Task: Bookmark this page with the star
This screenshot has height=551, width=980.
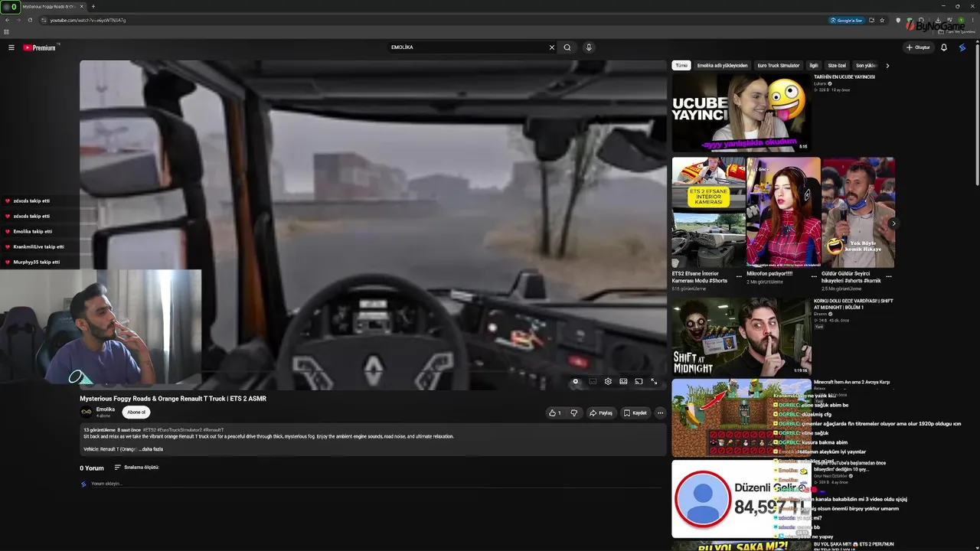Action: click(882, 20)
